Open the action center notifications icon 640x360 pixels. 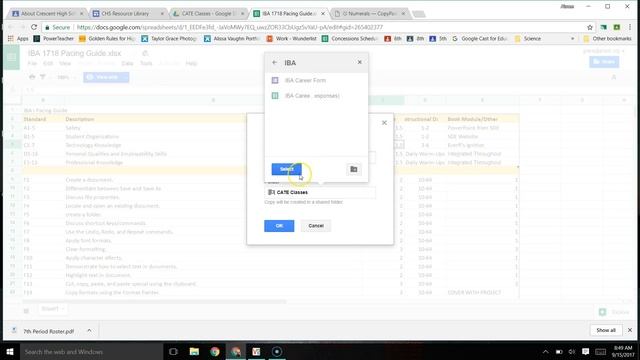[585, 351]
